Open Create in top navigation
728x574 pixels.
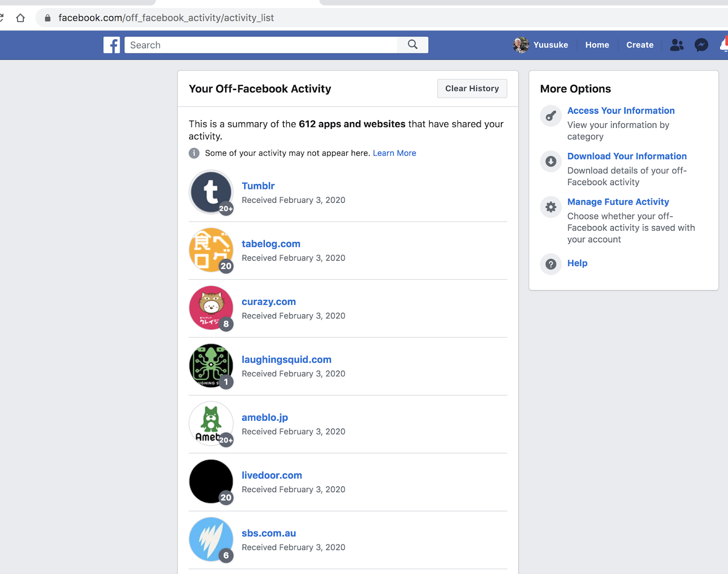point(639,45)
